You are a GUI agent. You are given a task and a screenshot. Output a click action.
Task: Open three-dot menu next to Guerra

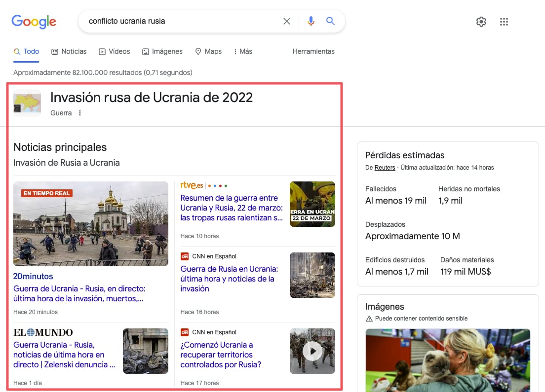click(x=80, y=113)
